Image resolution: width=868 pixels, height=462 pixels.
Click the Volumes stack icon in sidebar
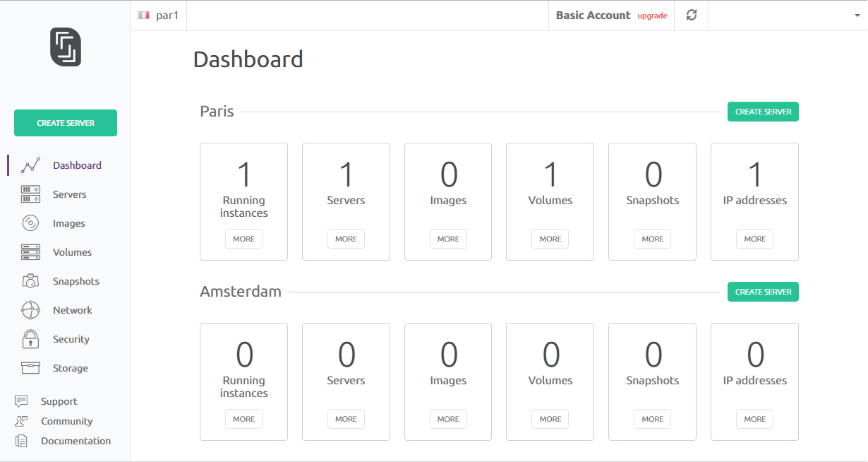[x=30, y=252]
